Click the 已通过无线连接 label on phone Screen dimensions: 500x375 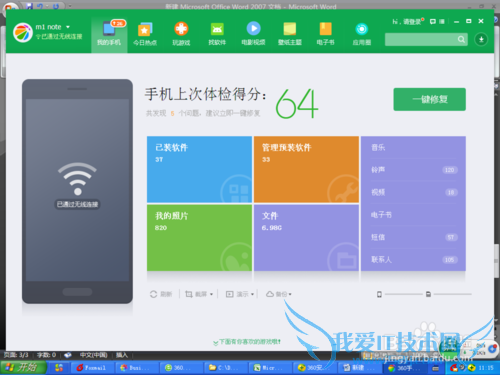(x=77, y=204)
